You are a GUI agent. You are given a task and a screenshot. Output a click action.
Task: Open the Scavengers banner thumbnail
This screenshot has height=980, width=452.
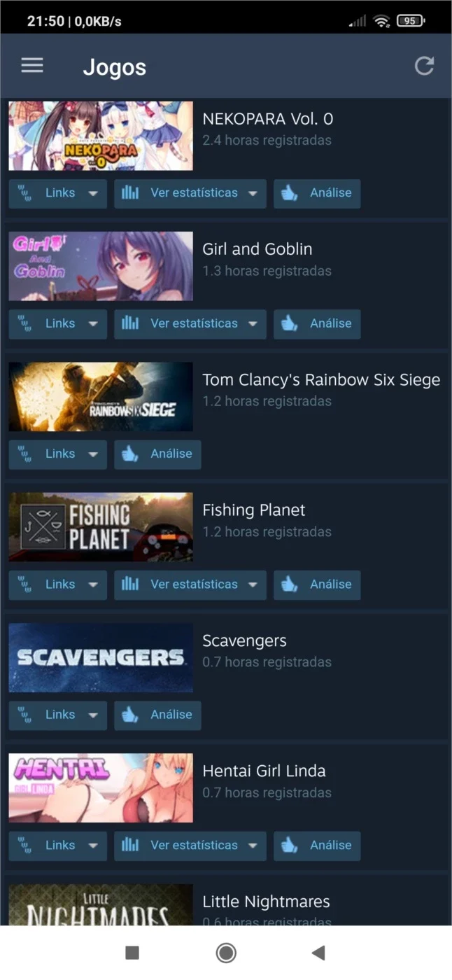click(x=101, y=657)
